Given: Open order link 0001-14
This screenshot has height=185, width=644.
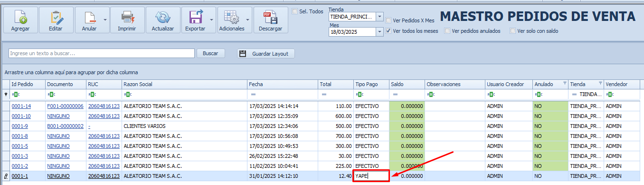Looking at the screenshot, I should (x=21, y=106).
